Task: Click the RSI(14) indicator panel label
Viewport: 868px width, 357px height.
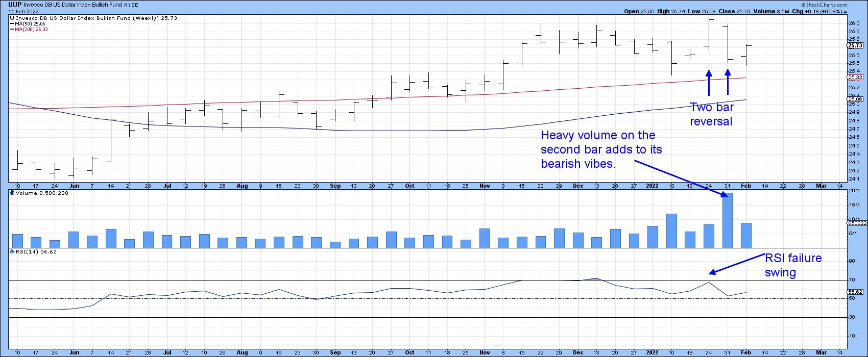Action: 35,251
